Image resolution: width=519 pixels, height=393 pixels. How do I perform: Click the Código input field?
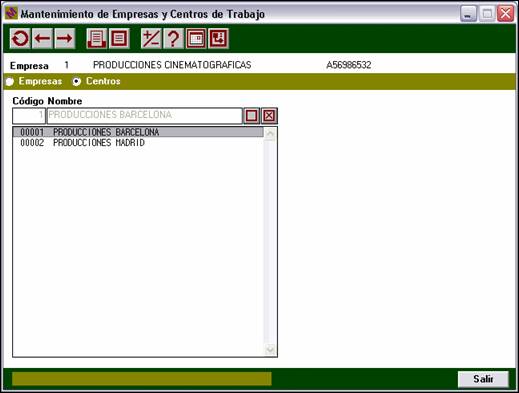point(29,116)
